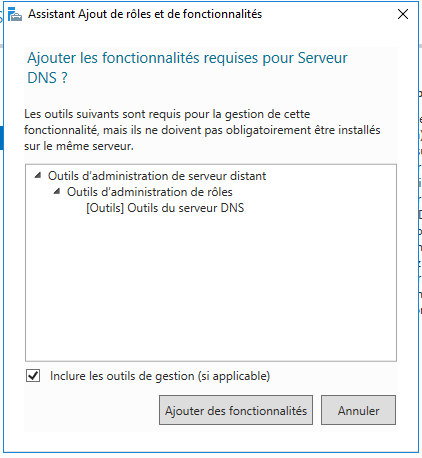Click the description paragraph about required tools
This screenshot has width=422, height=458.
click(x=202, y=130)
